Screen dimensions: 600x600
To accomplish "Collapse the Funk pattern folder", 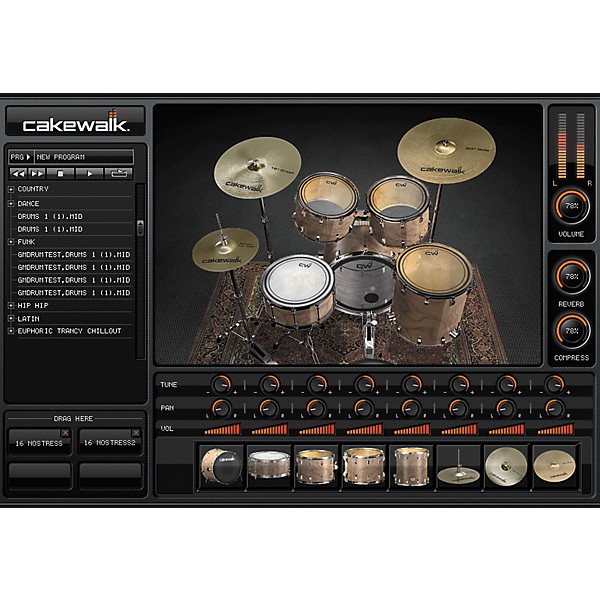I will pyautogui.click(x=11, y=242).
